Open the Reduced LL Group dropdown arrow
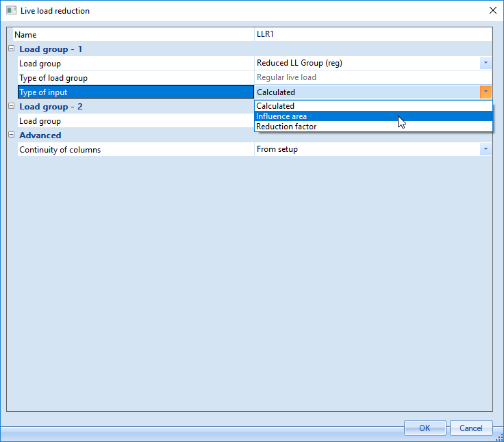The height and width of the screenshot is (442, 504). [x=486, y=63]
